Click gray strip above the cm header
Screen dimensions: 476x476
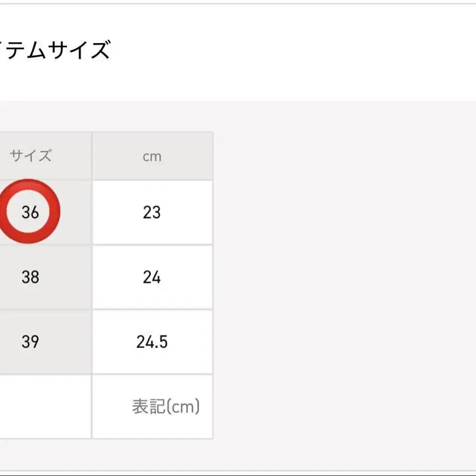click(152, 117)
